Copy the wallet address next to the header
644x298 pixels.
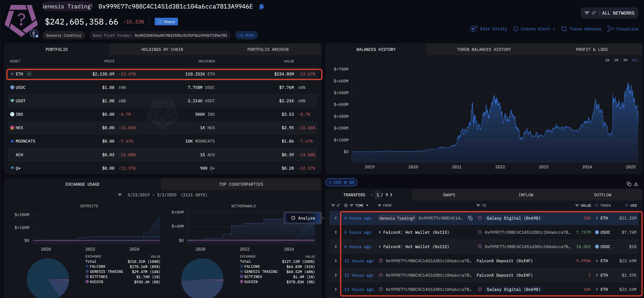click(x=261, y=6)
